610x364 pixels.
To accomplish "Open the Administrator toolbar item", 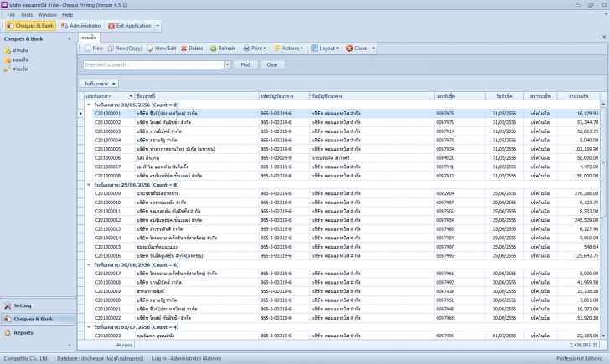I will click(x=80, y=26).
